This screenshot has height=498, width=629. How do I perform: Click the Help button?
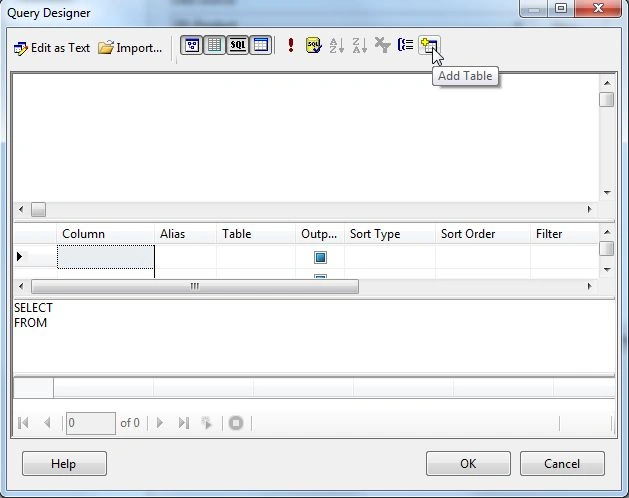(x=64, y=463)
